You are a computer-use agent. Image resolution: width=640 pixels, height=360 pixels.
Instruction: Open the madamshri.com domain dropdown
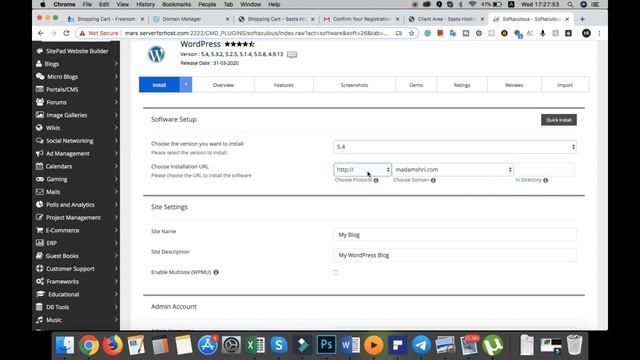point(453,169)
